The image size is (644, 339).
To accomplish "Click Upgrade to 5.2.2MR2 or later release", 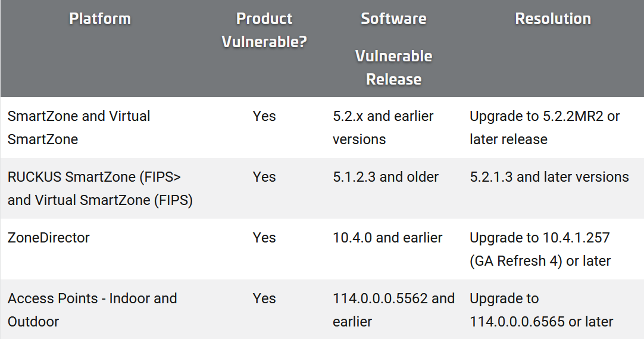I will [x=545, y=127].
